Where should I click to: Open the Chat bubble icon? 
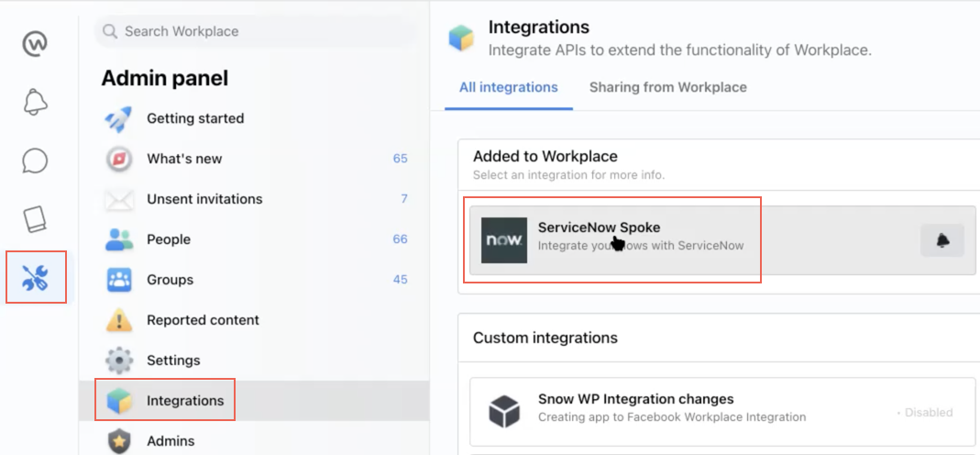pos(35,161)
